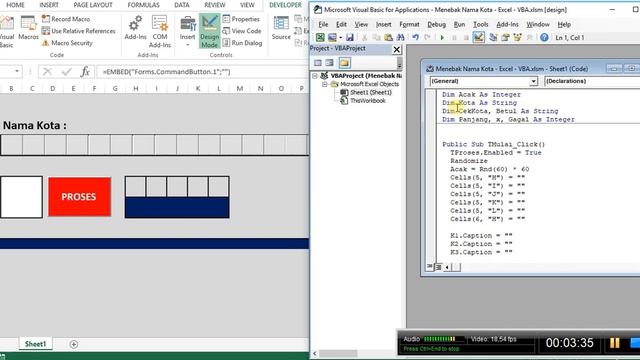Collapse the VBAProject tree node
The image size is (640, 360).
315,76
